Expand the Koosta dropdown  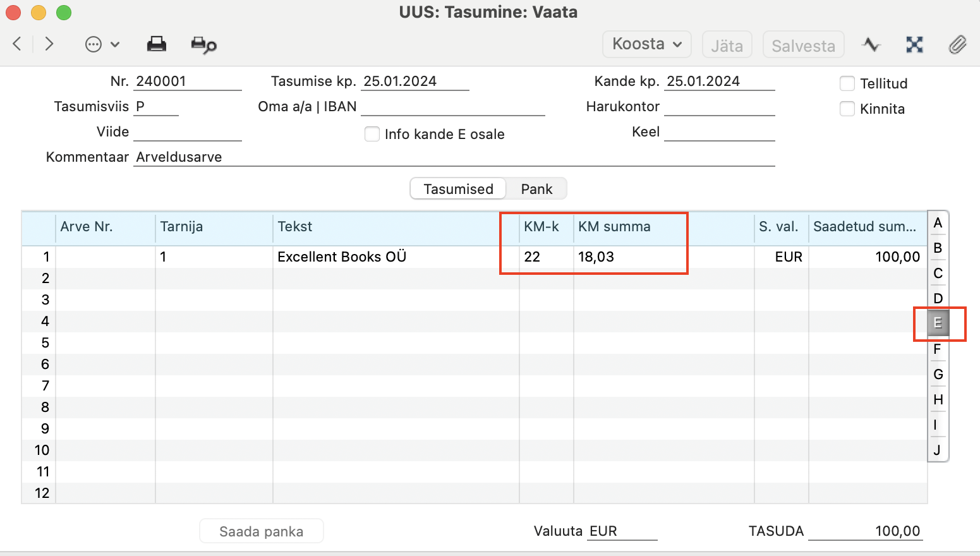tap(647, 44)
